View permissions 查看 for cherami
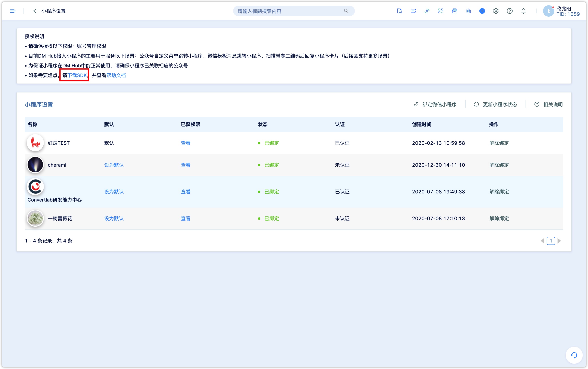588x369 pixels. (186, 165)
